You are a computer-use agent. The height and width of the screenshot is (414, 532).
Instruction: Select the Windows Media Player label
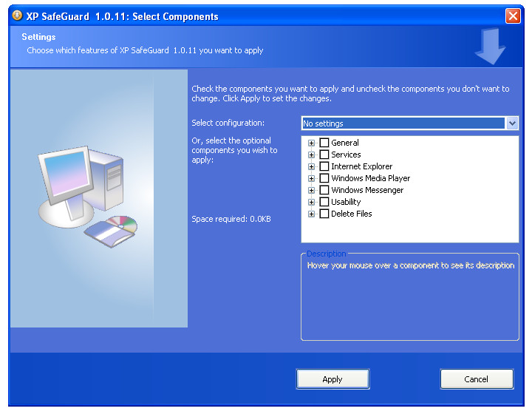370,178
